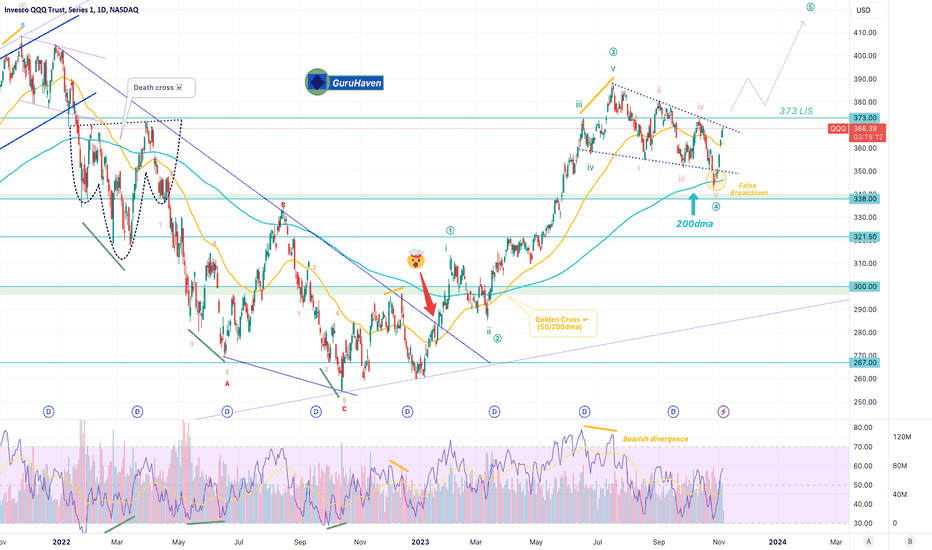Toggle the scale button labeled B
932x550 pixels.
coord(910,542)
